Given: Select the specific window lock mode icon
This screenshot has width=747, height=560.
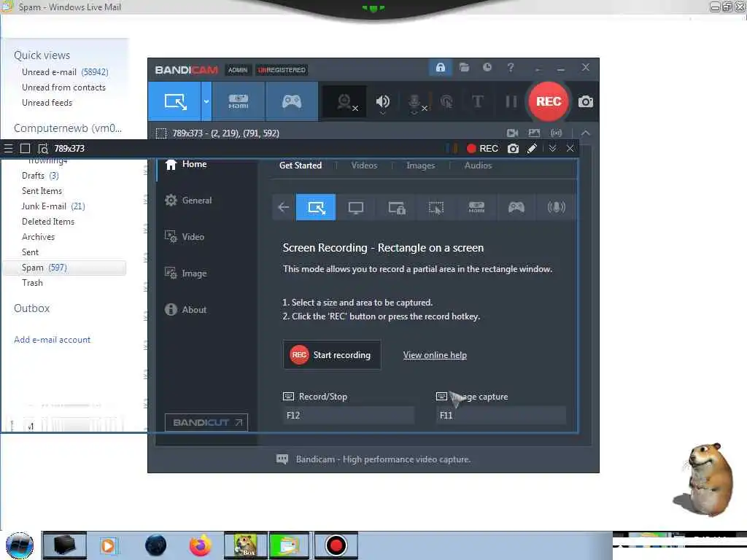Looking at the screenshot, I should [x=396, y=207].
